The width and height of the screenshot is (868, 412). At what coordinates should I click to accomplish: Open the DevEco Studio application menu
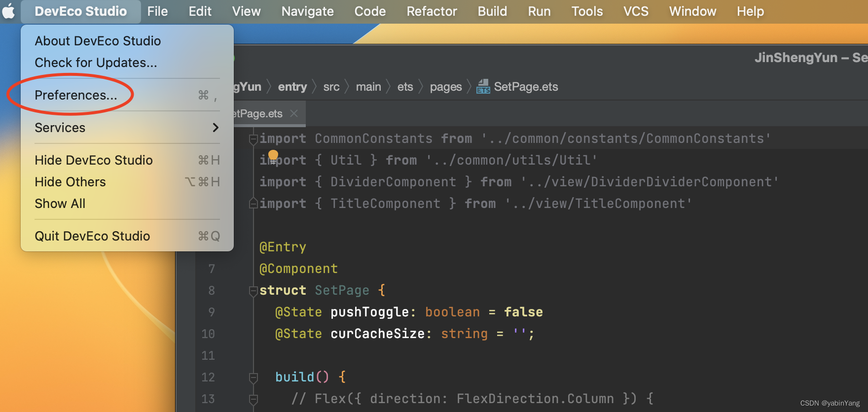coord(81,11)
